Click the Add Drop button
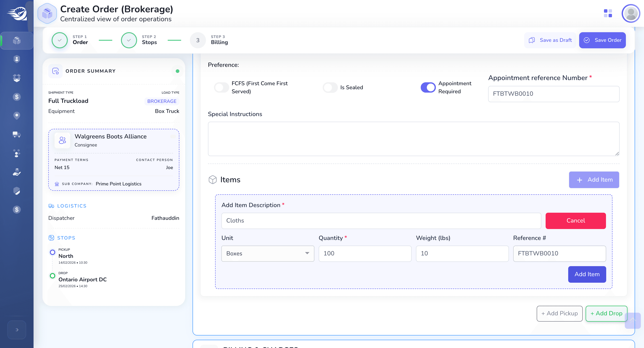The height and width of the screenshot is (348, 644). pos(606,314)
